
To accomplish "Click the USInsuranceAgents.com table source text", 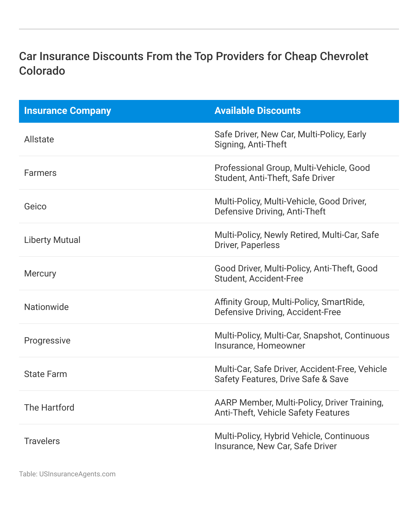I will [x=67, y=474].
